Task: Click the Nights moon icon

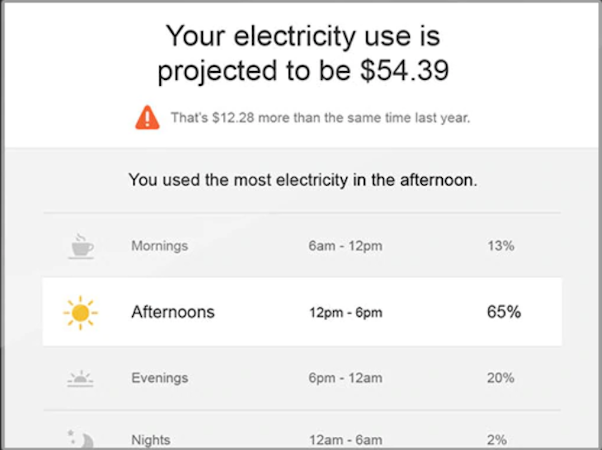Action: [x=81, y=438]
